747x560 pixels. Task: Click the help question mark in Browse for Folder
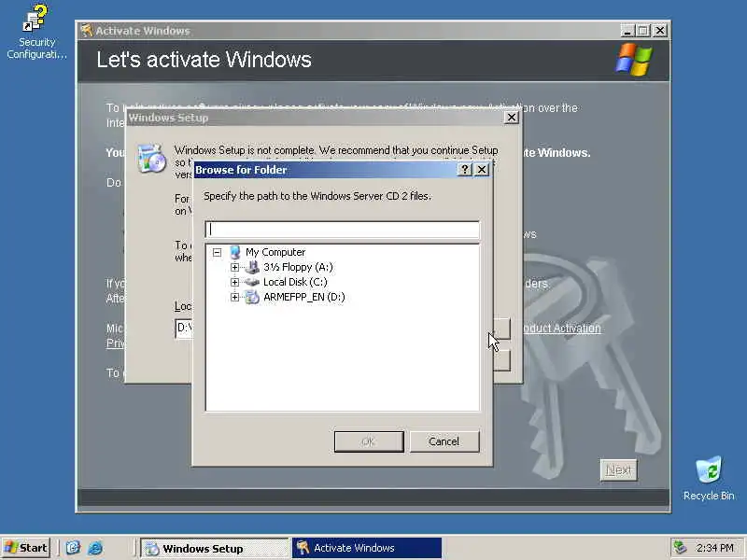pos(464,170)
